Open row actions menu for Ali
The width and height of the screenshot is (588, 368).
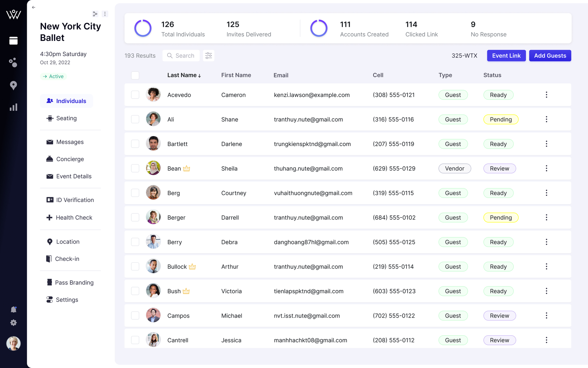tap(546, 119)
